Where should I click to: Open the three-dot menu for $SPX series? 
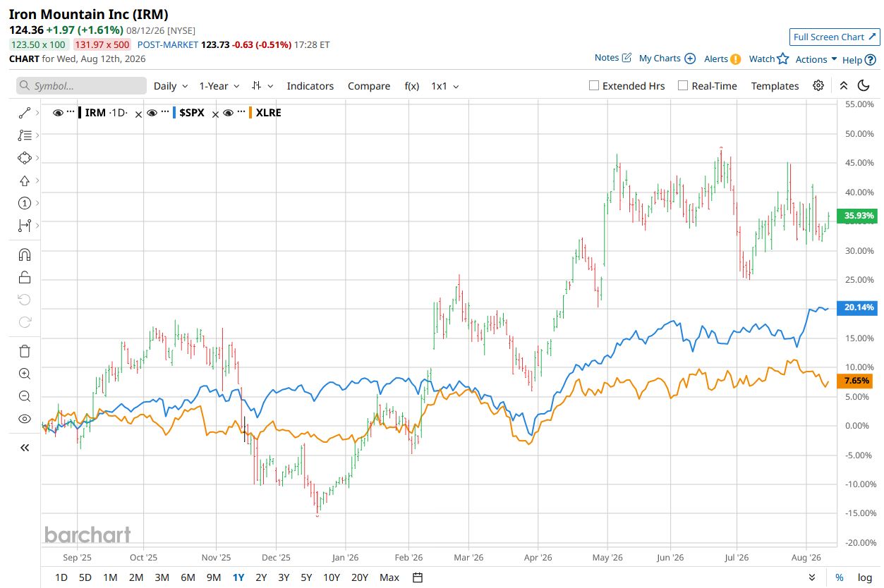(164, 112)
